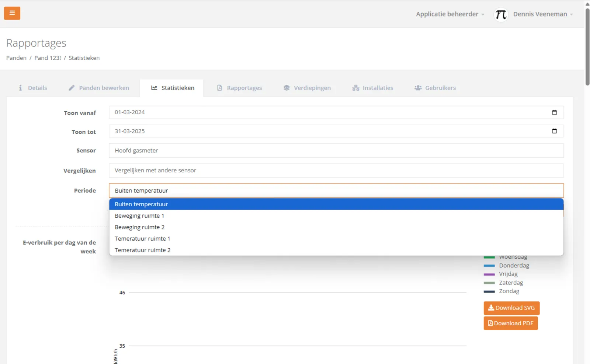
Task: Click the Rapportages page heading
Action: tap(36, 43)
